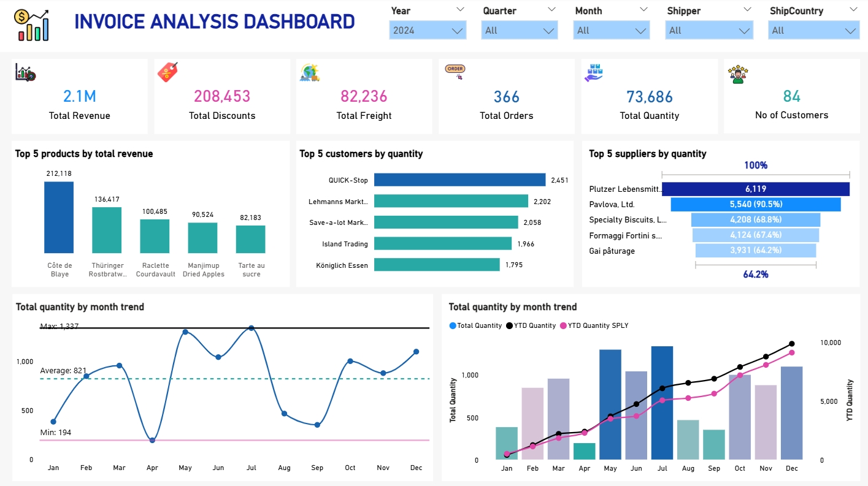Select the Tarte au sucre revenue bar

250,240
